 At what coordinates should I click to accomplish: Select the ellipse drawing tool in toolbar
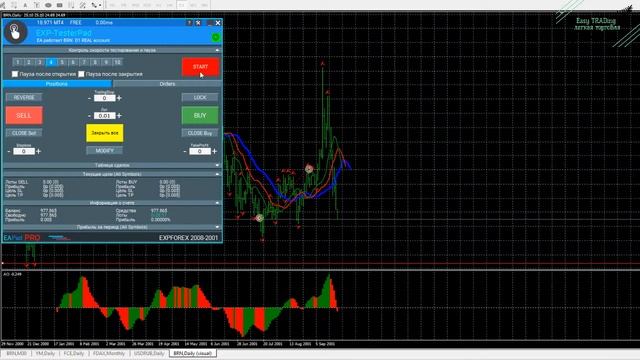(48, 5)
